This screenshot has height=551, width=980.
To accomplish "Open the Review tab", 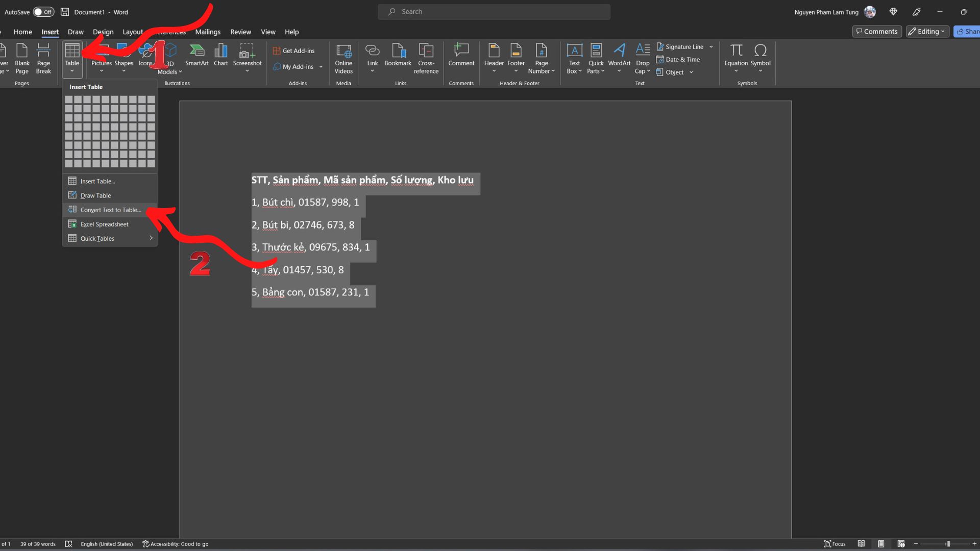I will (x=240, y=32).
